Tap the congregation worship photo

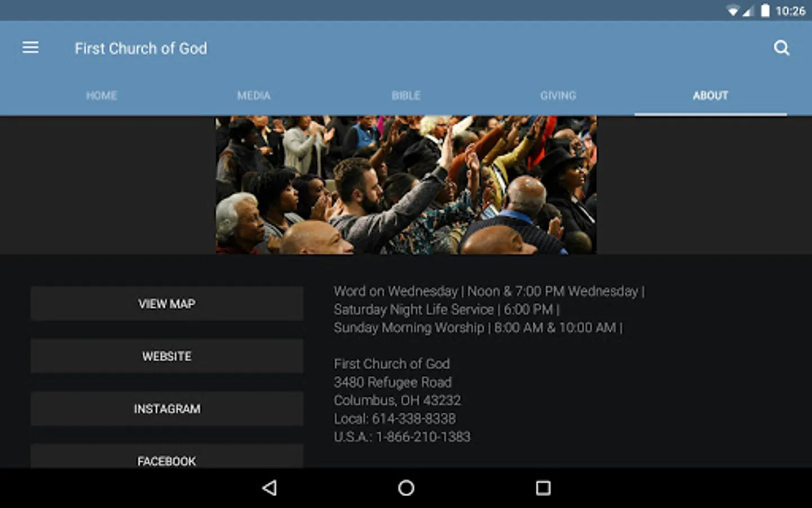tap(406, 185)
